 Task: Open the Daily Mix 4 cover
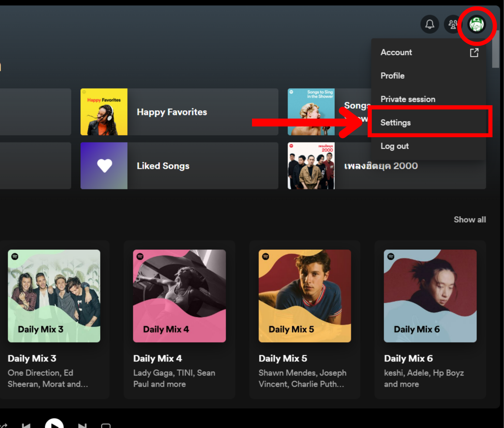click(179, 296)
